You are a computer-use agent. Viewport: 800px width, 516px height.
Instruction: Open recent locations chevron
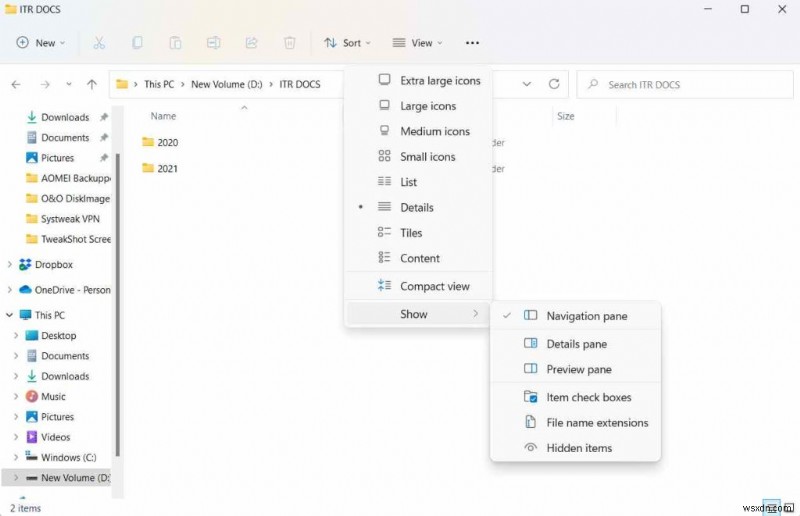click(x=68, y=84)
